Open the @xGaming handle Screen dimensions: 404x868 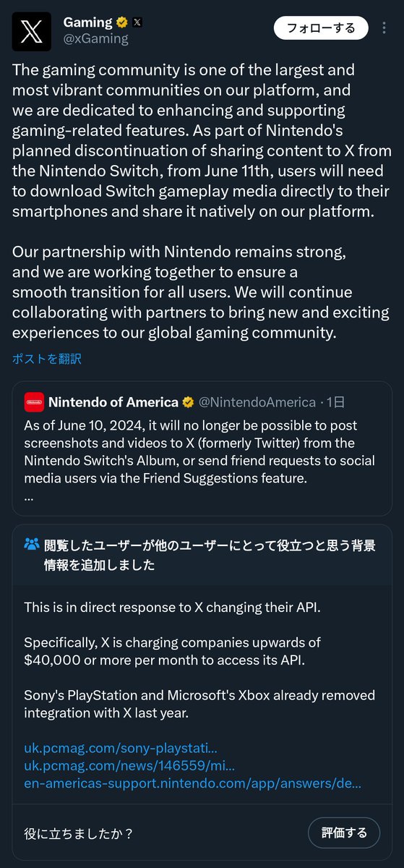click(96, 39)
